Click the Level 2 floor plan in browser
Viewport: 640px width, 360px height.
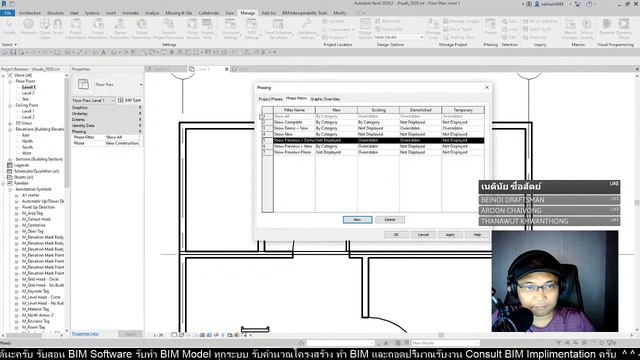point(28,93)
